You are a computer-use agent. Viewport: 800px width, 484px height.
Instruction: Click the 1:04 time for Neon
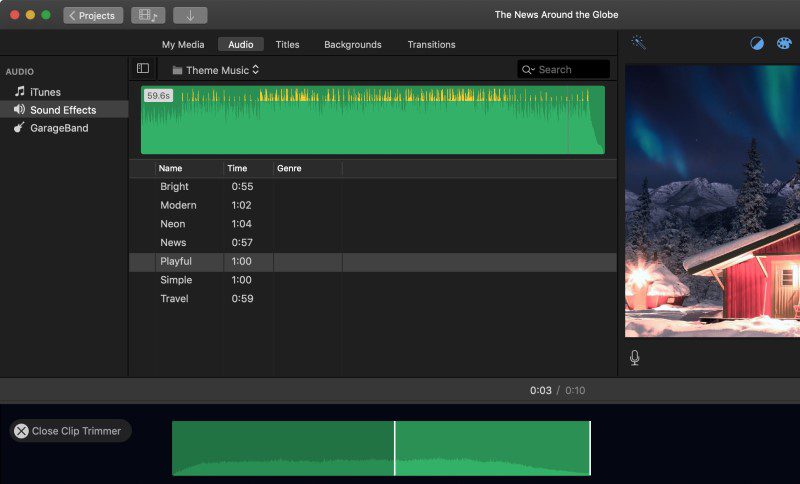(241, 224)
